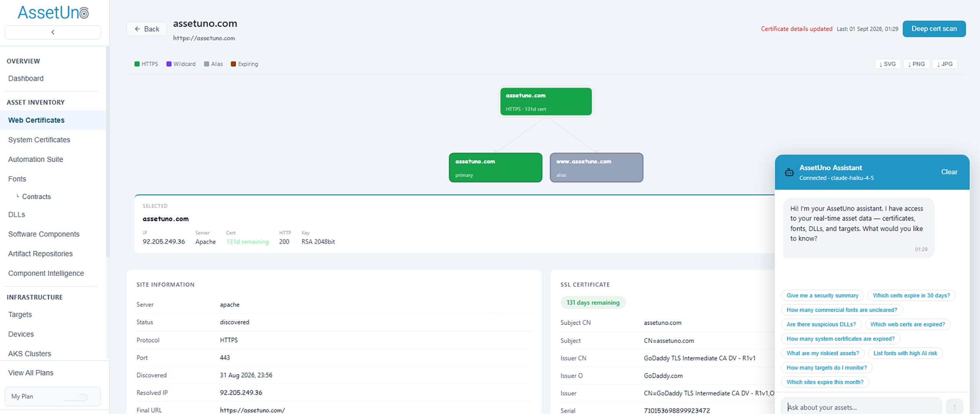The image size is (980, 414).
Task: Start a Deep cert scan
Action: pos(934,29)
